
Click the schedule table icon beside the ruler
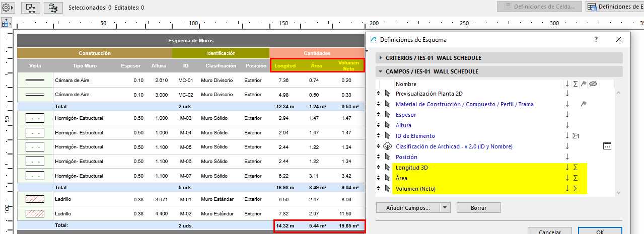[7, 23]
